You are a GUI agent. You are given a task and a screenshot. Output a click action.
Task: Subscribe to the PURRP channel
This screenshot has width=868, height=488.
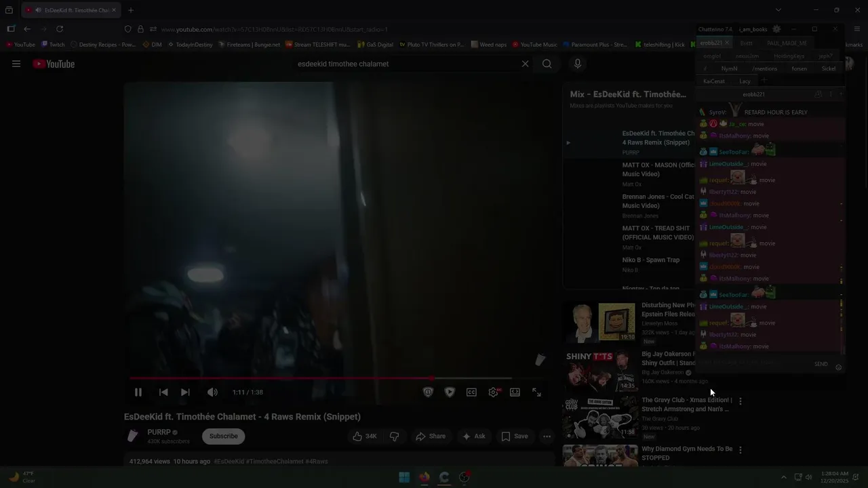point(223,436)
